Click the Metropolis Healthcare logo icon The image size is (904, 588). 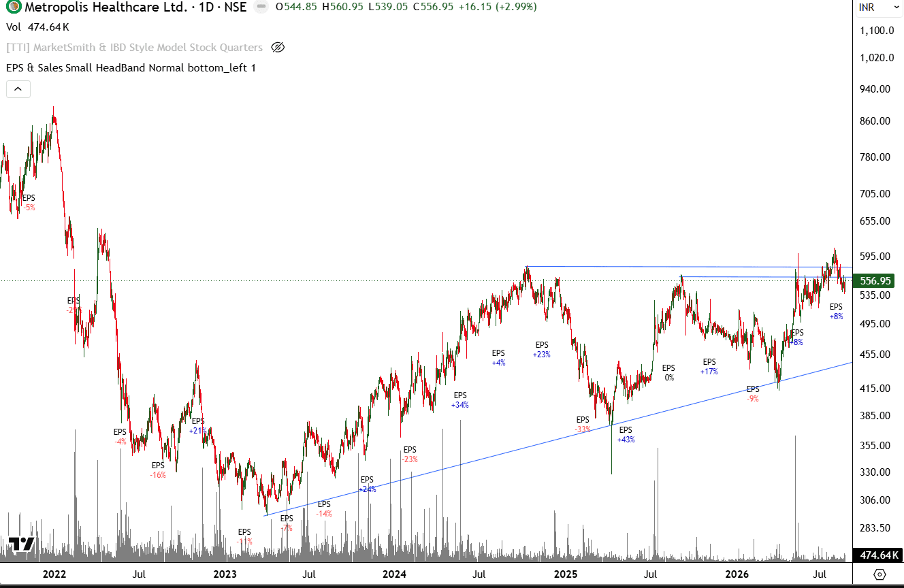tap(14, 7)
